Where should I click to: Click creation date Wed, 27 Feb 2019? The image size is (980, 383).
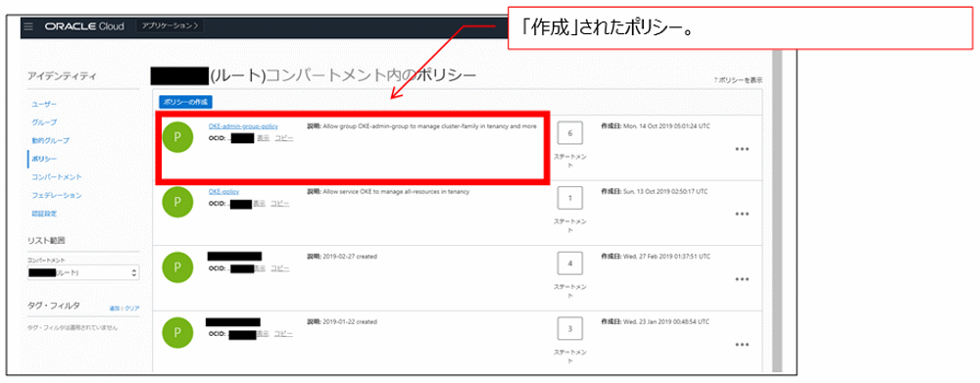click(666, 257)
